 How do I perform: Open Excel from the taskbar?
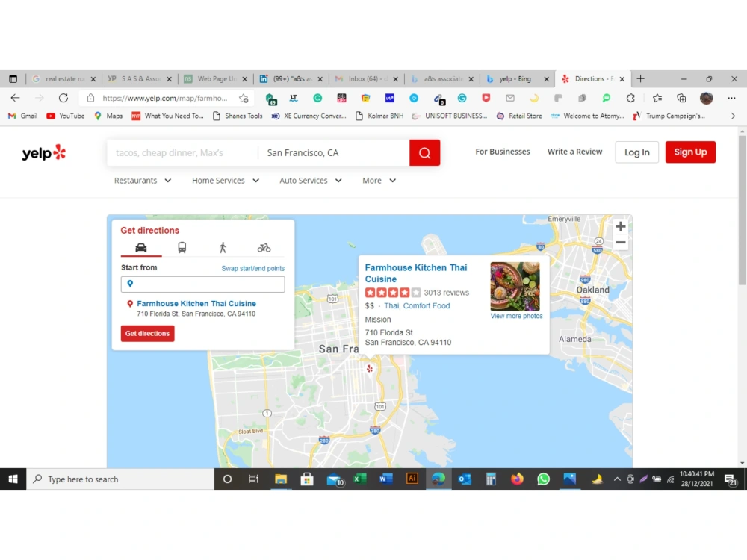pyautogui.click(x=360, y=479)
